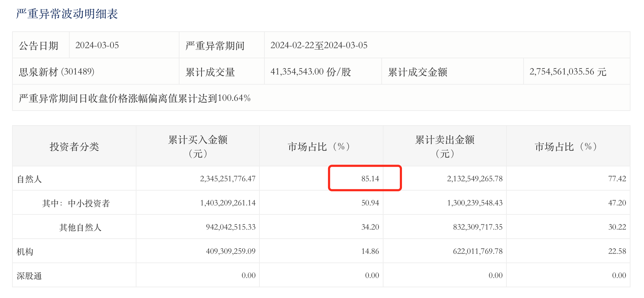The height and width of the screenshot is (298, 644).
Task: Click the 100.64% deviation description row
Action: point(135,98)
